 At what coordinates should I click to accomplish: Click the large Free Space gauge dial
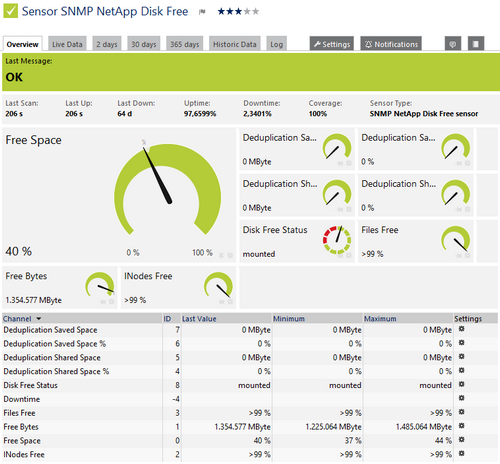pyautogui.click(x=168, y=190)
